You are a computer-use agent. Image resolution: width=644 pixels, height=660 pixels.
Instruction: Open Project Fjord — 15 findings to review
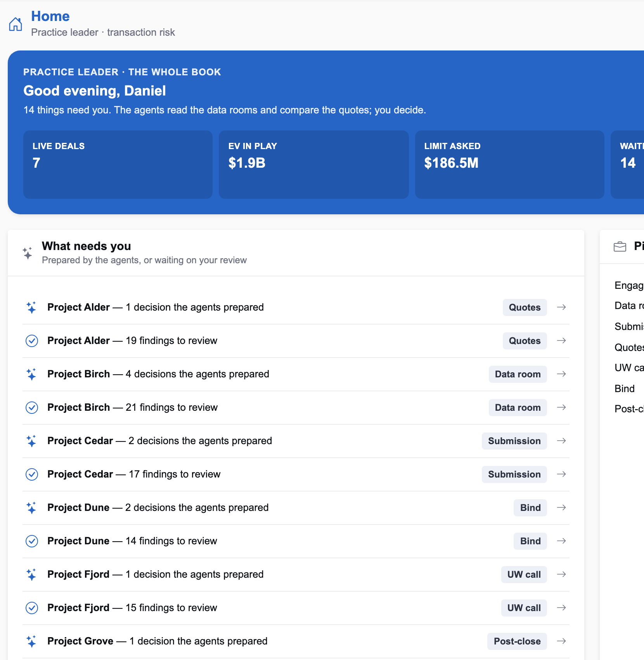296,608
